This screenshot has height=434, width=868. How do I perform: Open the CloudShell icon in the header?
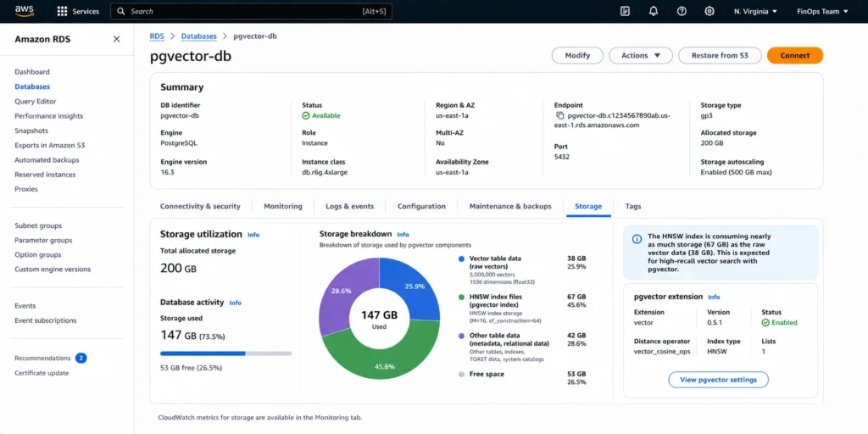click(x=625, y=11)
